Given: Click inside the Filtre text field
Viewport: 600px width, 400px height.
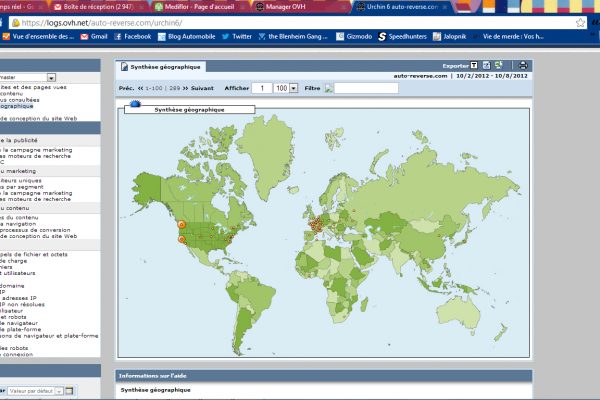Looking at the screenshot, I should tap(365, 88).
